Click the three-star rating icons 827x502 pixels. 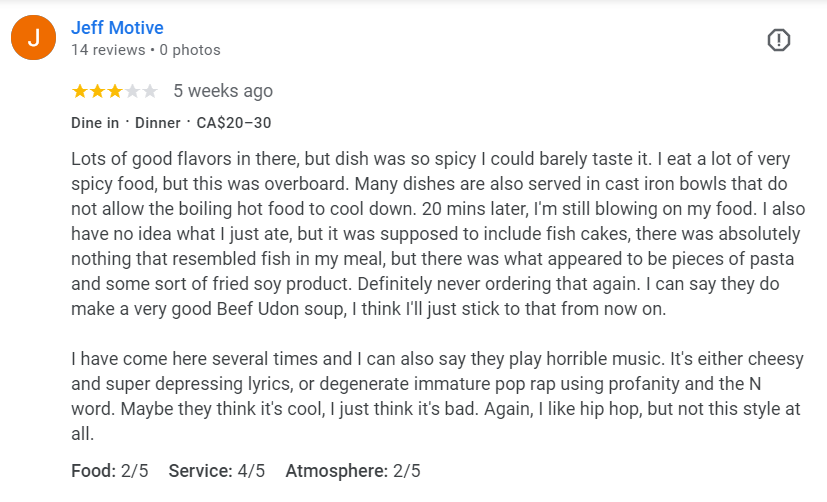click(115, 91)
